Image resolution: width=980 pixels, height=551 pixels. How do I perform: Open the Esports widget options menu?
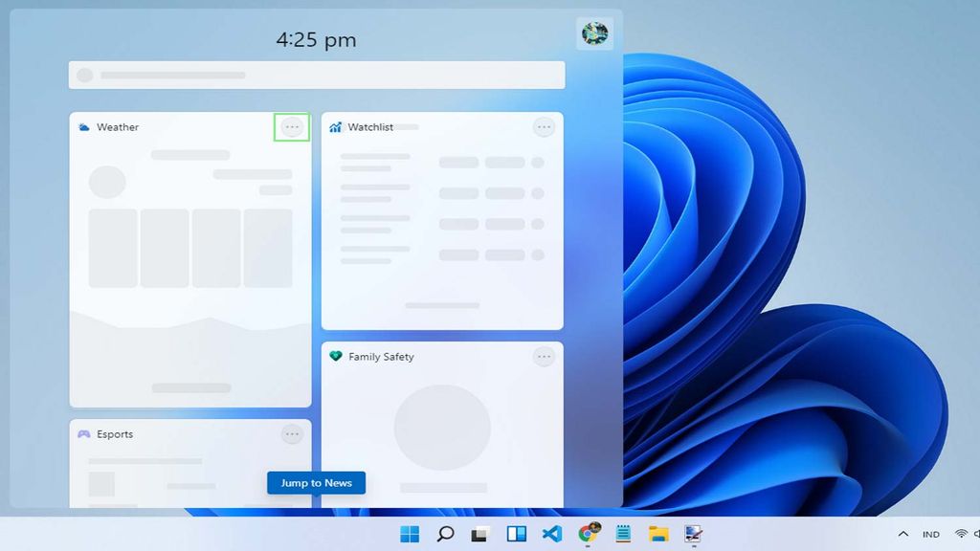click(x=293, y=433)
